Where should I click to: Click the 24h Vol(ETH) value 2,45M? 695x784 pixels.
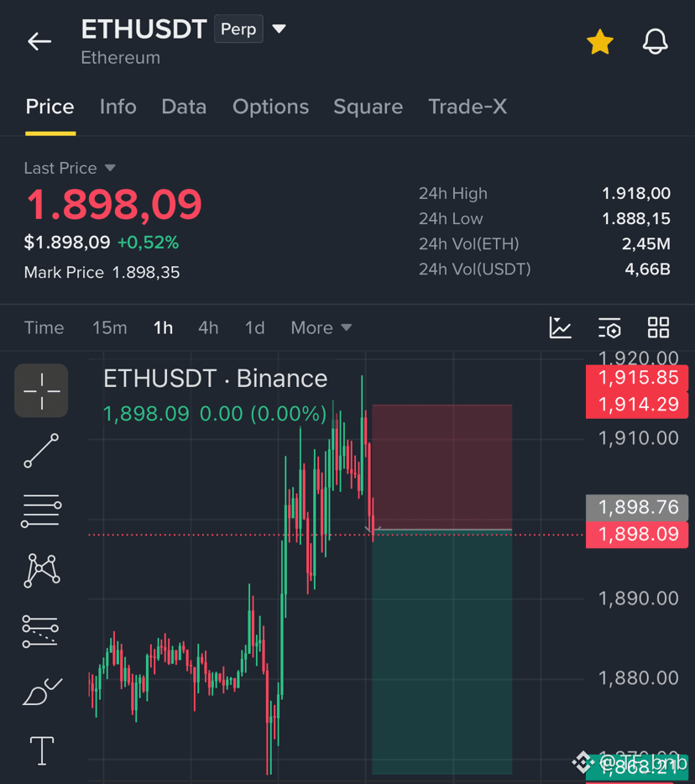point(646,244)
